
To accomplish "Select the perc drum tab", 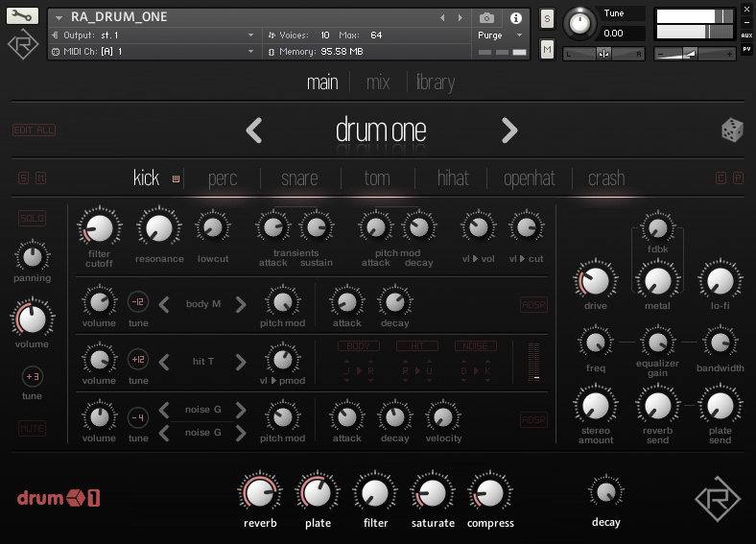I will pyautogui.click(x=223, y=178).
